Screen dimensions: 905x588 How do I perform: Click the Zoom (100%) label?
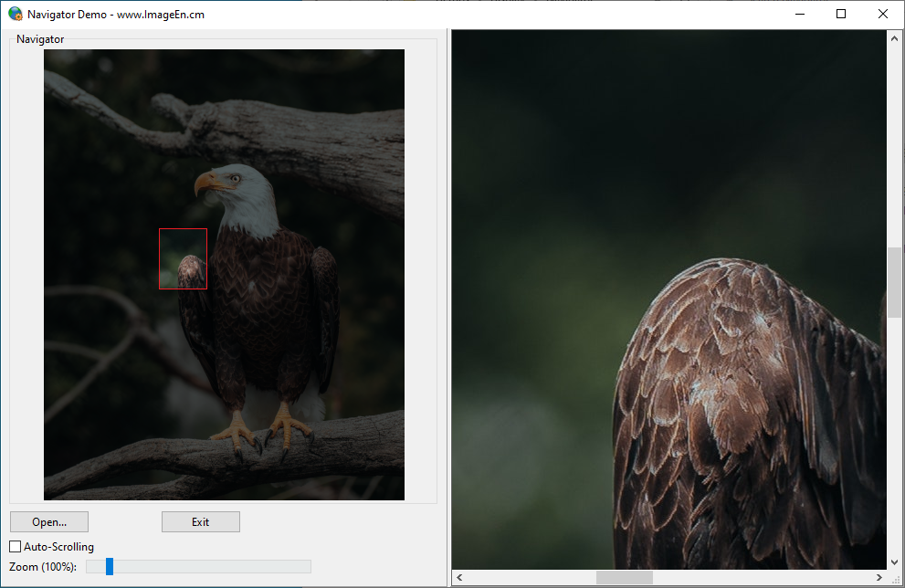coord(43,567)
